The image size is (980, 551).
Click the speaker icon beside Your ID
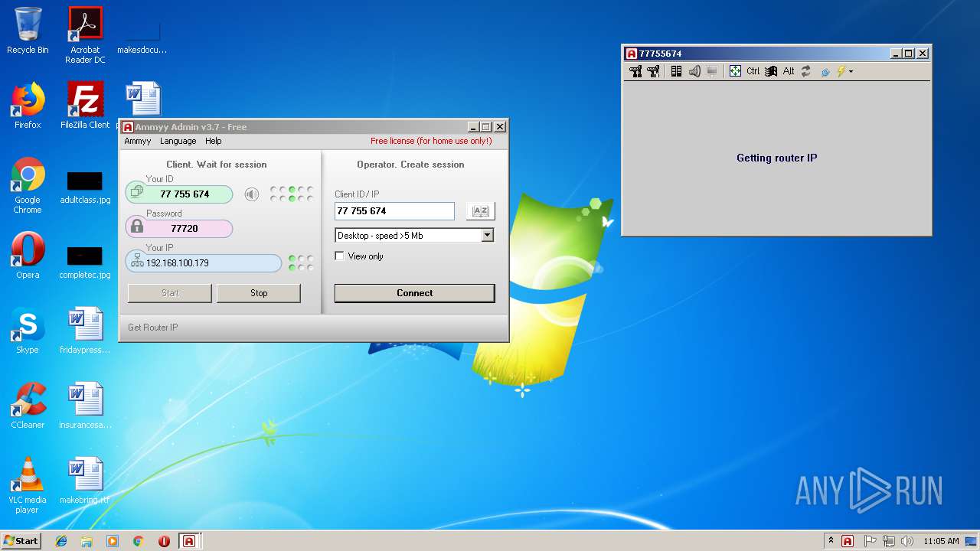pos(252,194)
